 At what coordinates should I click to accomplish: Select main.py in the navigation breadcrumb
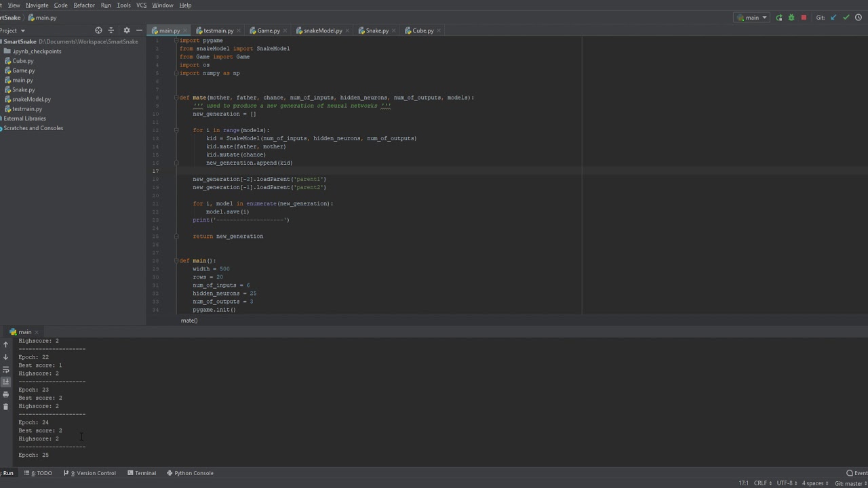(42, 18)
